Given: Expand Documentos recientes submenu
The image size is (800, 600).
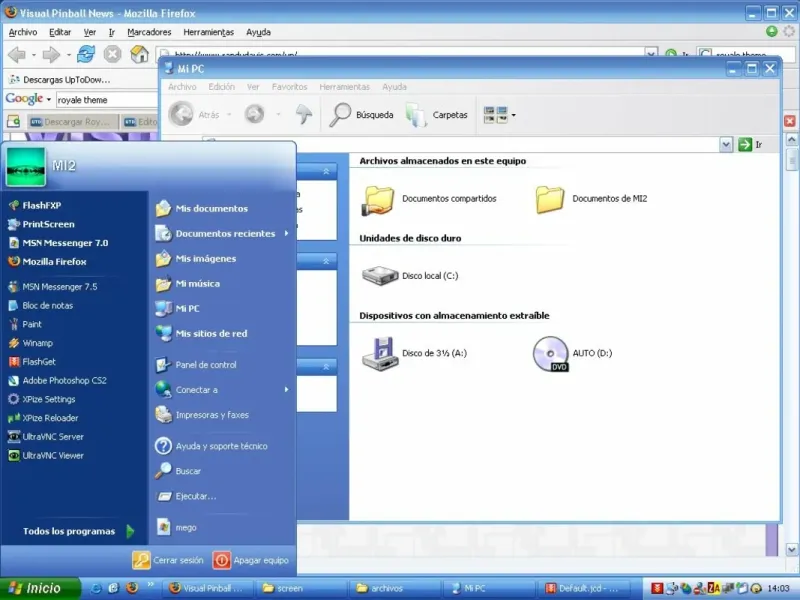Looking at the screenshot, I should coord(287,233).
